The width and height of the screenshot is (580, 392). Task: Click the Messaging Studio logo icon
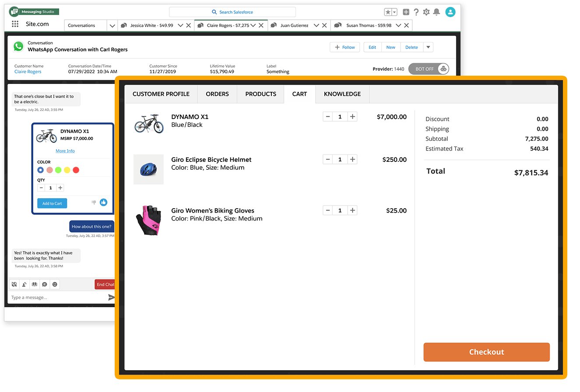pyautogui.click(x=14, y=12)
